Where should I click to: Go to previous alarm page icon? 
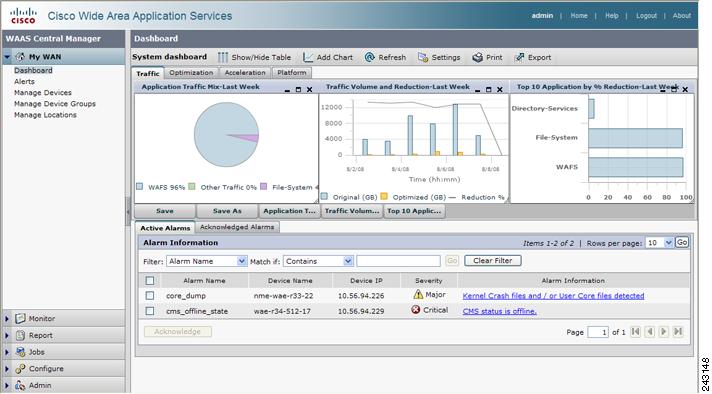650,332
